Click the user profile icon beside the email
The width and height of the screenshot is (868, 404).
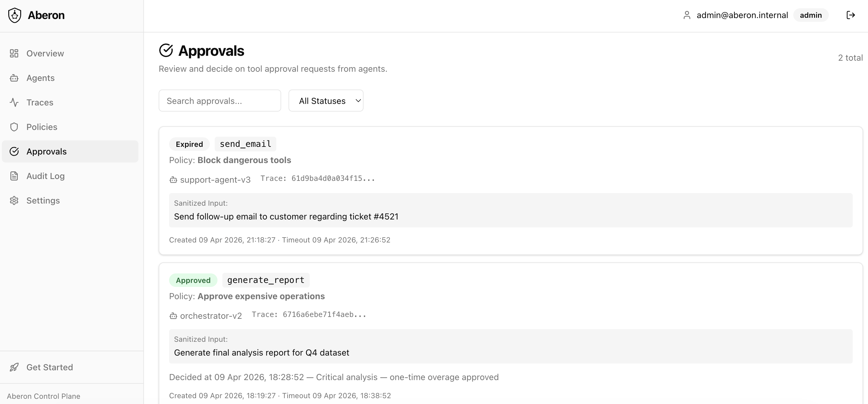point(686,15)
